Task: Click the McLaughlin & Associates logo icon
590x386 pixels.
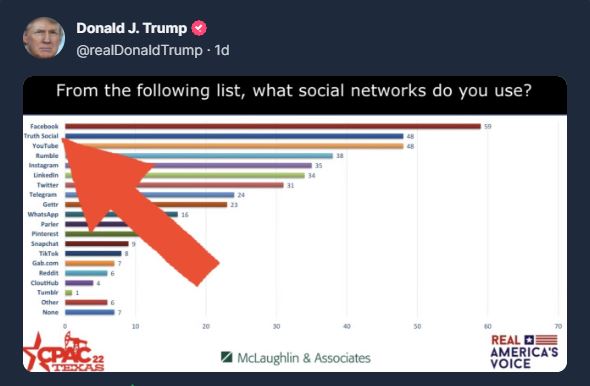Action: 227,357
